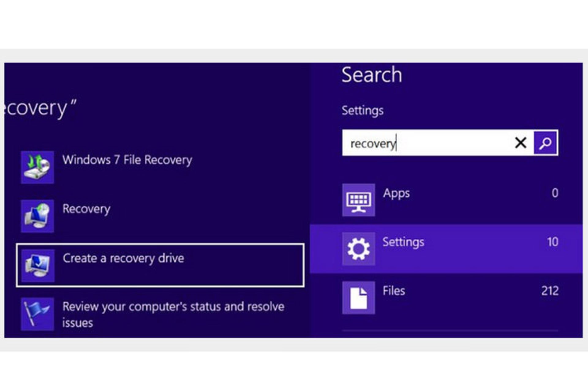Click the Search heading
Viewport: 588px width, 392px height.
[x=371, y=74]
